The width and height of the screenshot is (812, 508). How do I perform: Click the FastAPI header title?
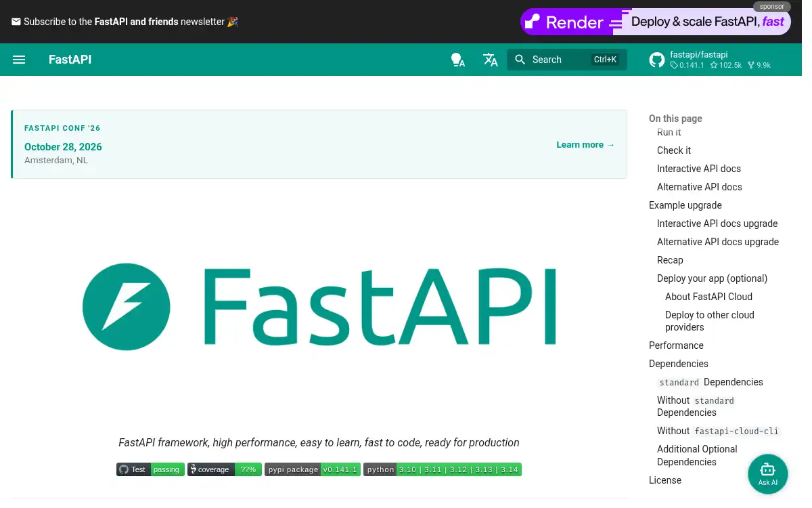pyautogui.click(x=70, y=60)
